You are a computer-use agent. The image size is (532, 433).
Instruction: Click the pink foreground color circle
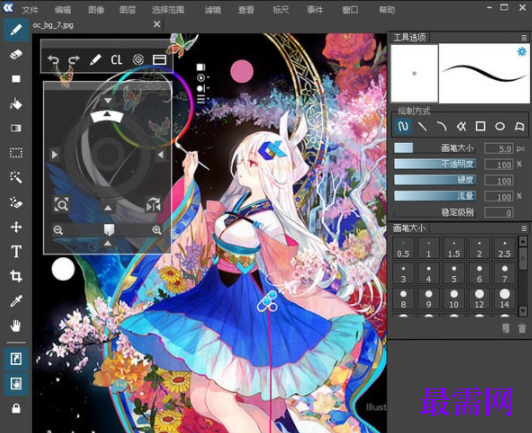click(x=242, y=71)
